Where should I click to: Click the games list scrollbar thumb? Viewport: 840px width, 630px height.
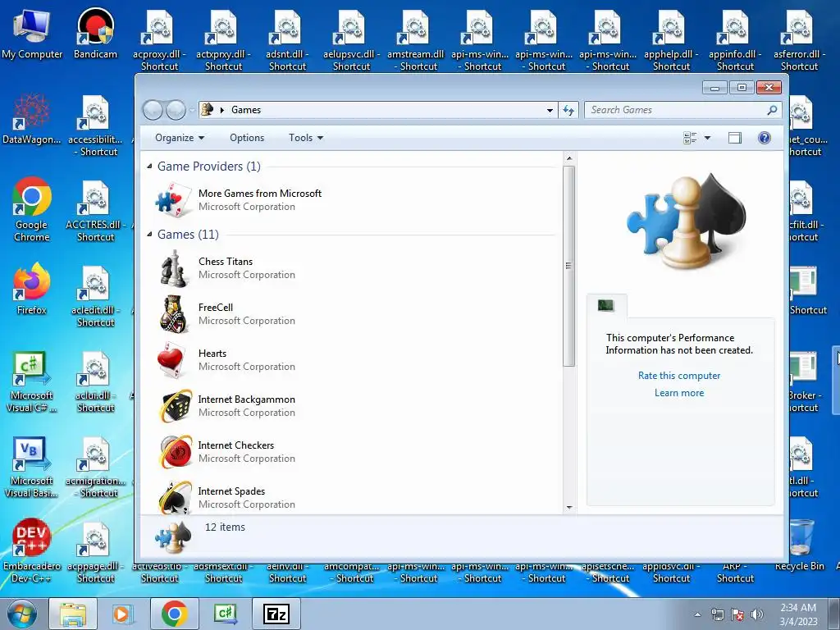(x=569, y=266)
